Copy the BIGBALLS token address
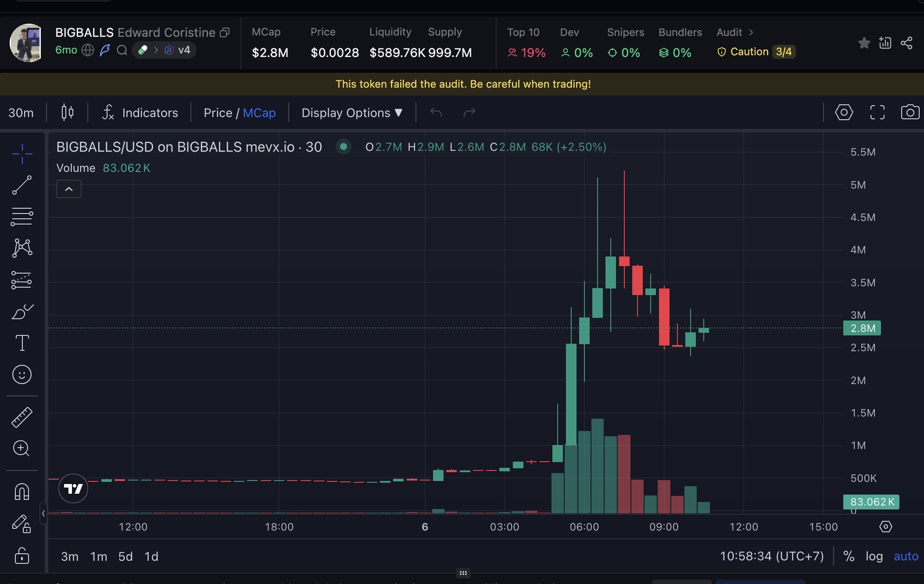 (225, 32)
